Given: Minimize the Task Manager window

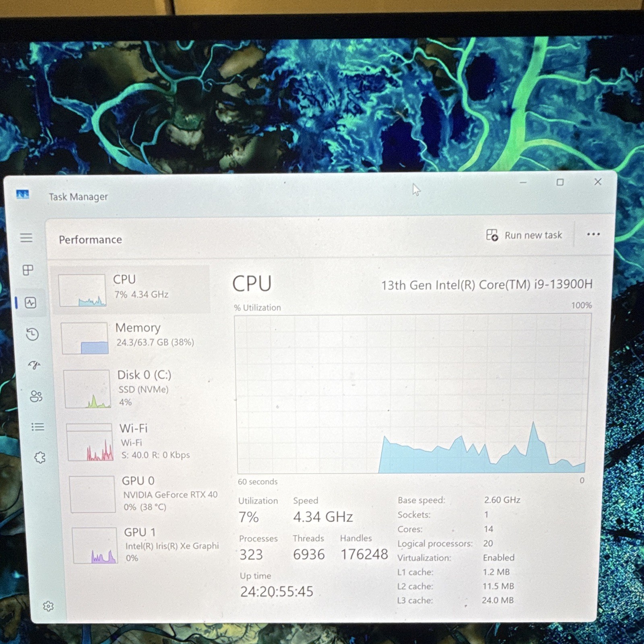Looking at the screenshot, I should [x=523, y=182].
